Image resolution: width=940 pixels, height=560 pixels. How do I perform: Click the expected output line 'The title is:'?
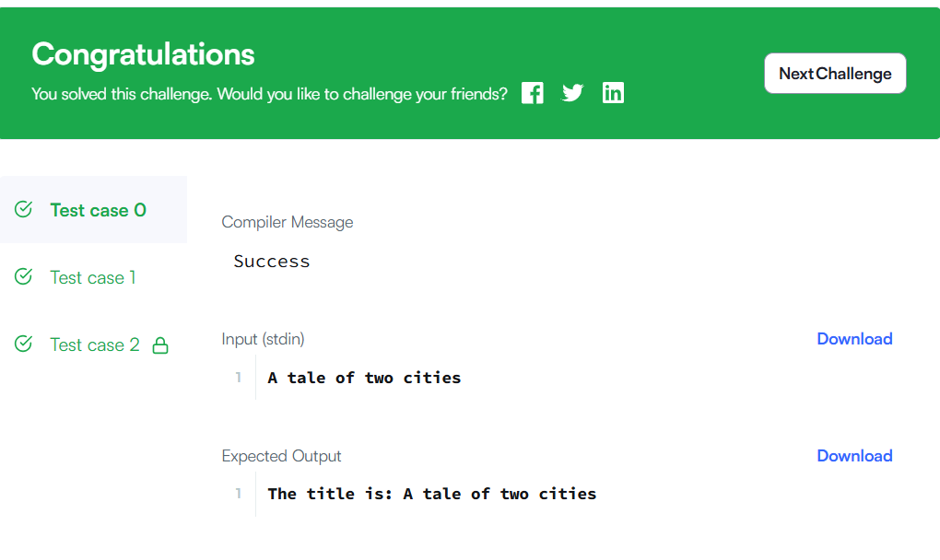(330, 494)
